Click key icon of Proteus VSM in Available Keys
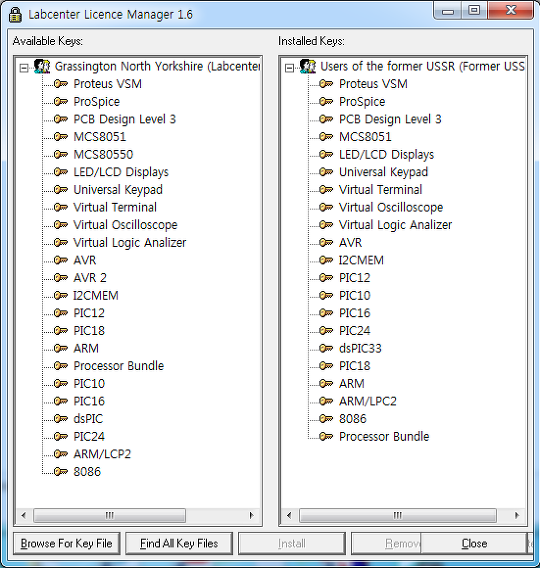The image size is (540, 568). pos(61,84)
